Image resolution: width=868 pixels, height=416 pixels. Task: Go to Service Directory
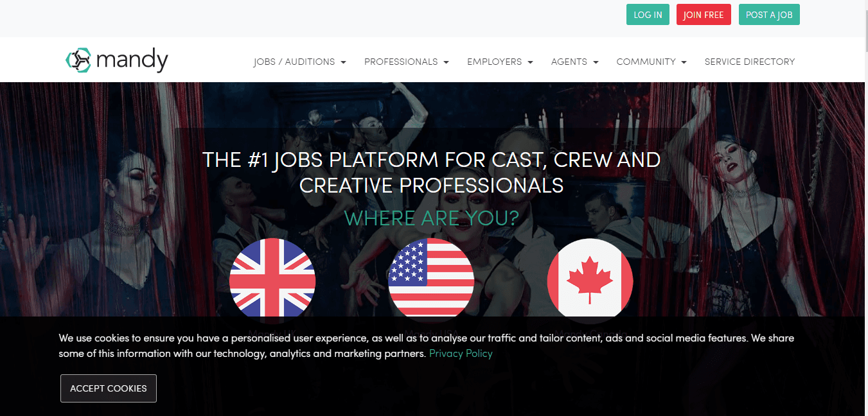[749, 62]
